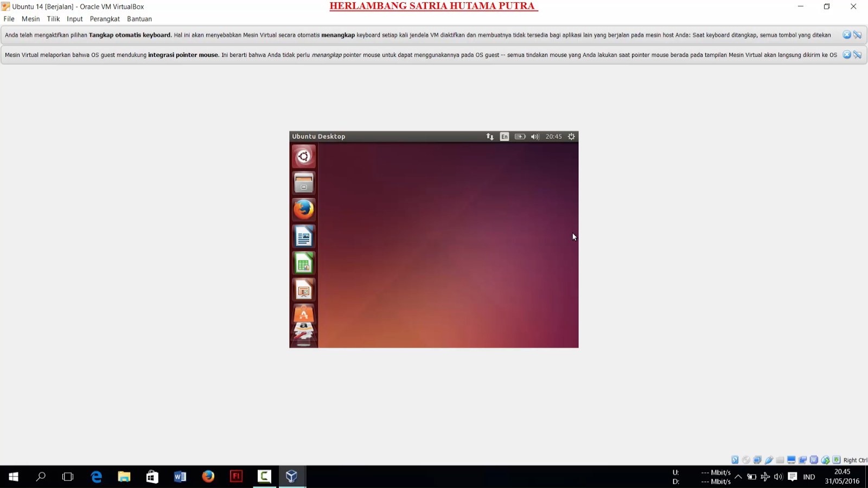The image size is (868, 488).
Task: Suppress future mouse integration notification messages
Action: tap(857, 55)
